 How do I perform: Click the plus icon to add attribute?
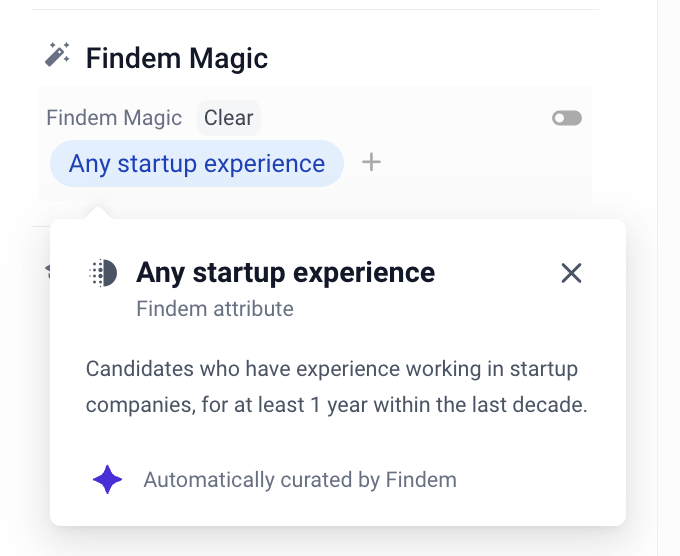point(371,162)
